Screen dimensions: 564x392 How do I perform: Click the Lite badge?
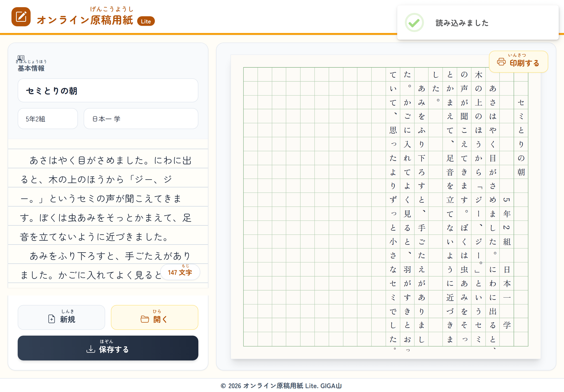pos(146,21)
